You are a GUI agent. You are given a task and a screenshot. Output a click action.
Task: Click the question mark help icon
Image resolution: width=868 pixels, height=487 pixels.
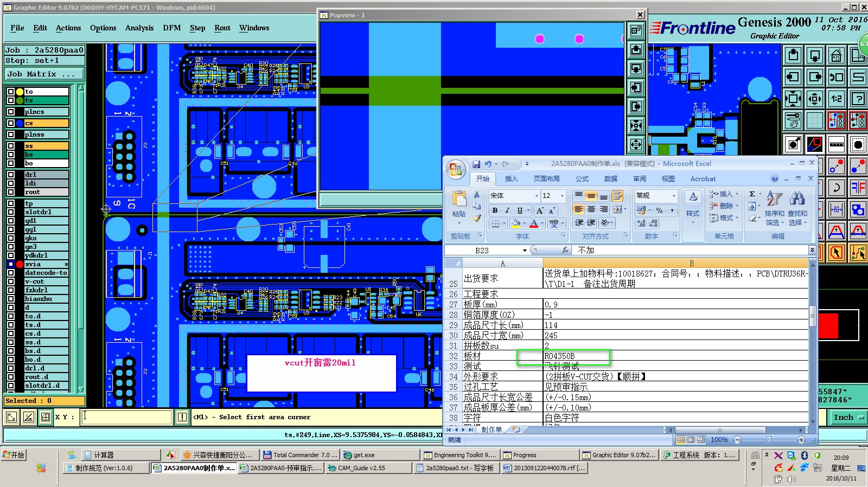pos(858,99)
